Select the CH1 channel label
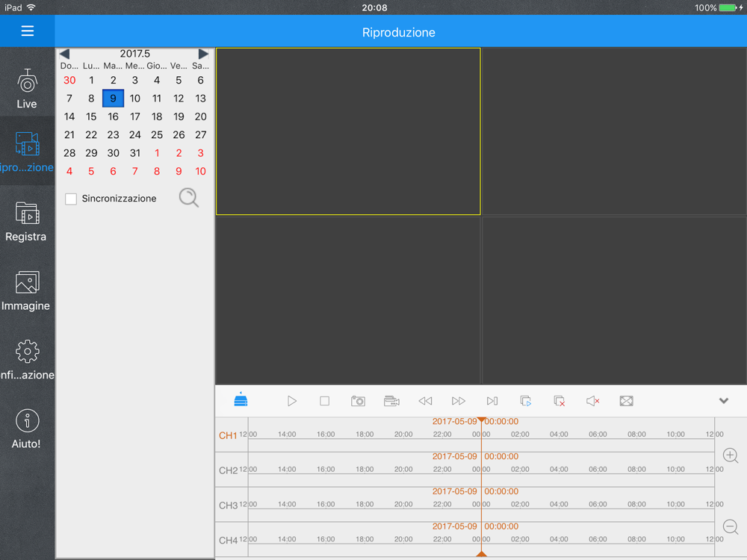The image size is (747, 560). coord(228,436)
